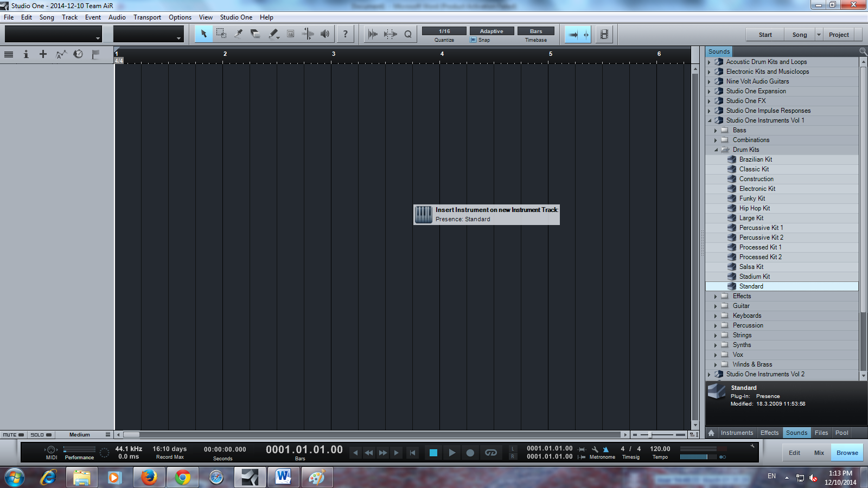The image size is (868, 488).
Task: Expand Acoustic Drum Kits and Loops
Action: 709,62
